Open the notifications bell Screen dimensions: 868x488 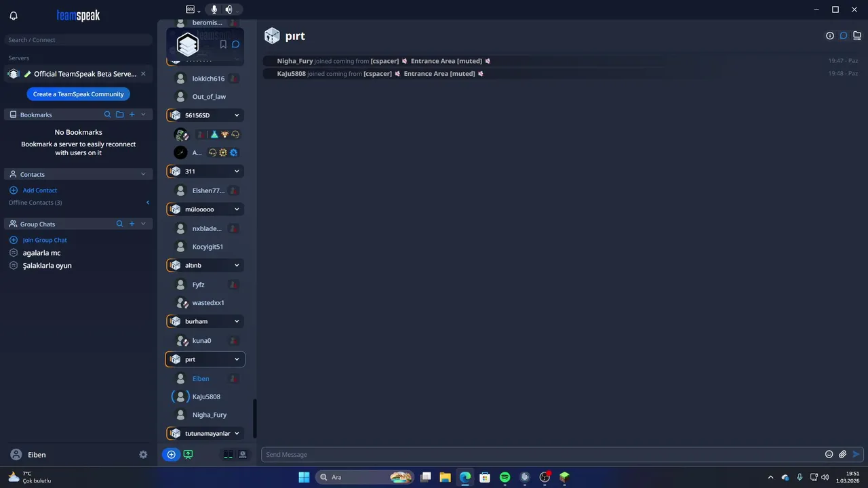[14, 16]
